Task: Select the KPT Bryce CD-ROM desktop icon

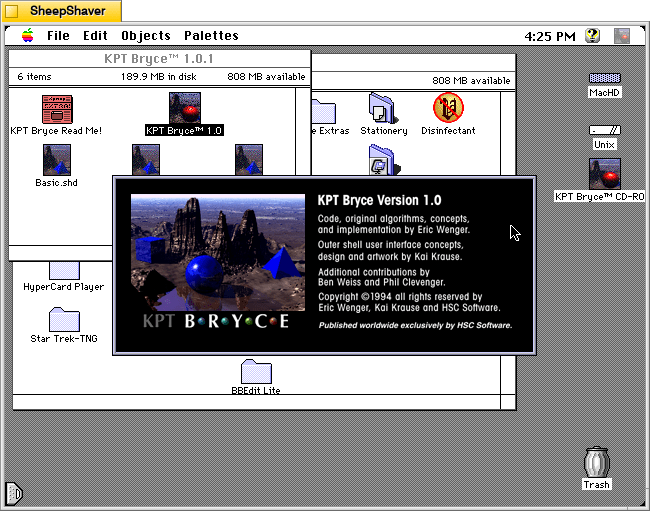Action: point(604,174)
